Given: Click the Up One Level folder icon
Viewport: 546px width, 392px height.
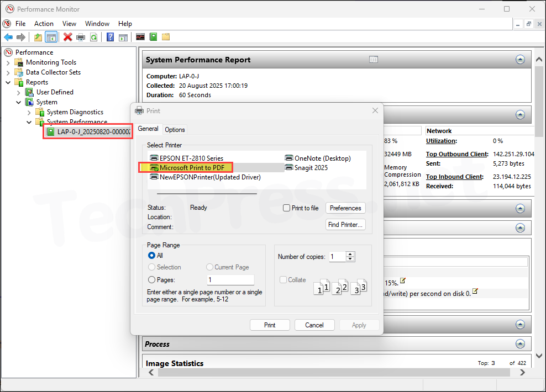Looking at the screenshot, I should tap(38, 37).
